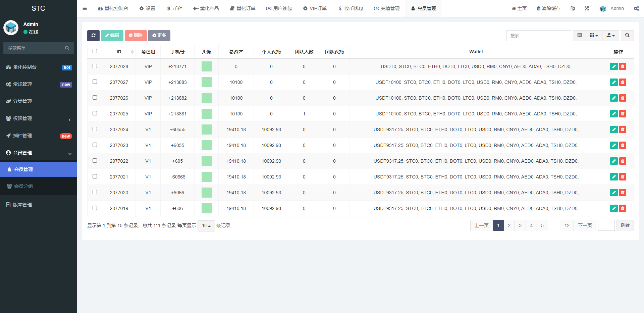The width and height of the screenshot is (644, 313).
Task: Click the translate icon in the top navigation bar
Action: click(573, 8)
